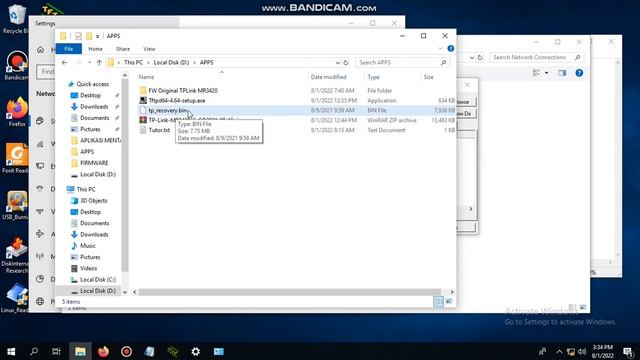Open Bandicam desktop shortcut
The image size is (640, 360).
(x=16, y=65)
